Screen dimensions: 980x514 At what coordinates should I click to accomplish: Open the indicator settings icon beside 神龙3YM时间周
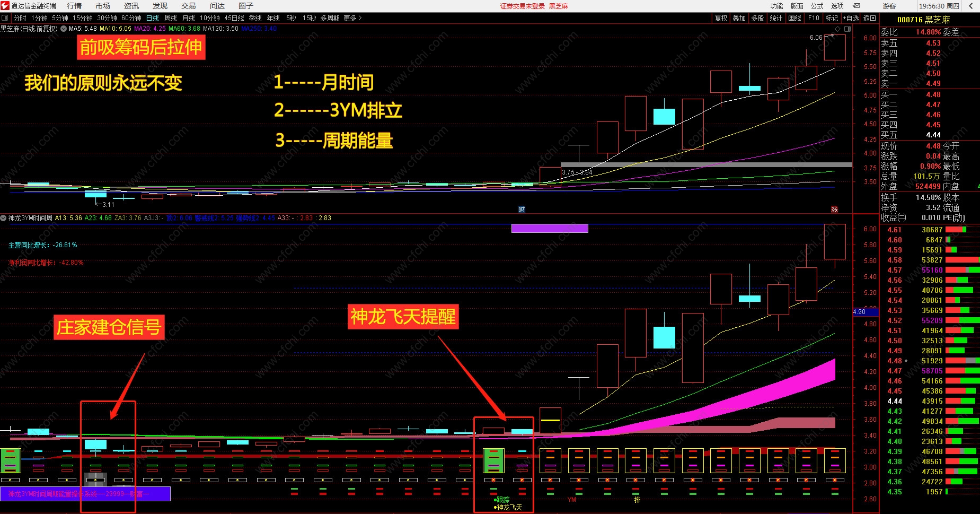[4, 218]
